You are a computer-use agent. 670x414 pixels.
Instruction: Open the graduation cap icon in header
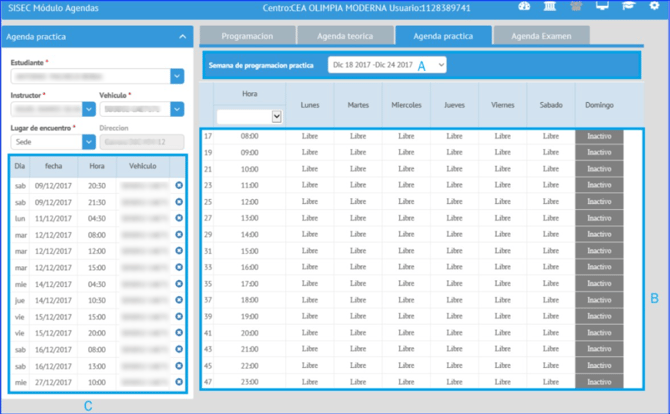[627, 7]
